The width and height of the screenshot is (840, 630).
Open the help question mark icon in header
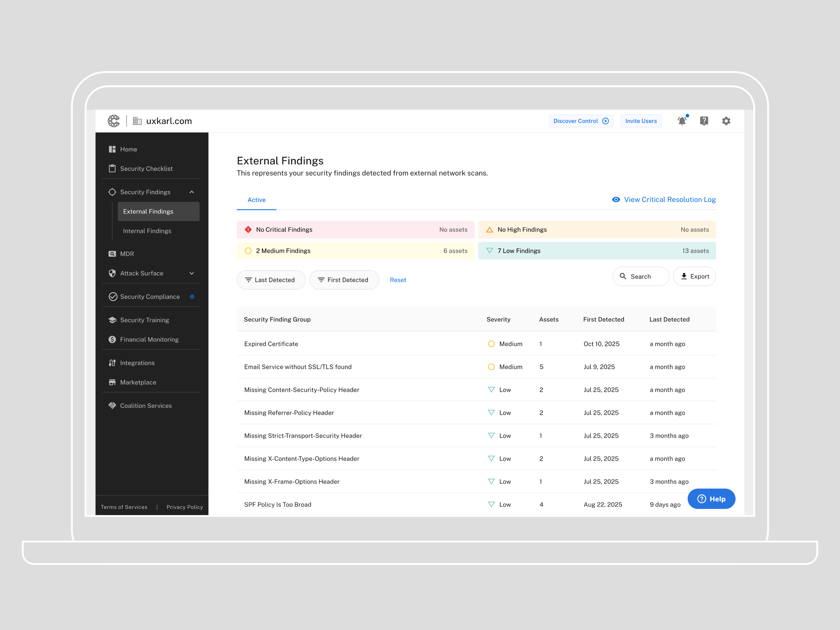point(704,121)
